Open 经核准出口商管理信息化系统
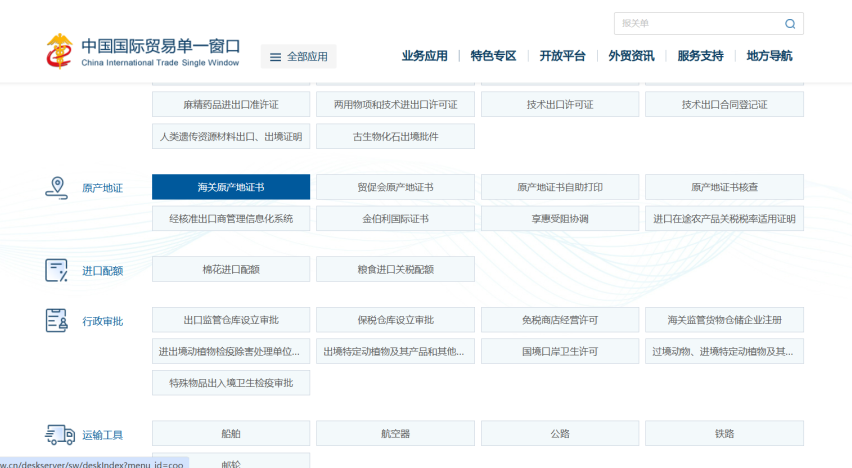The width and height of the screenshot is (852, 468). [x=231, y=219]
